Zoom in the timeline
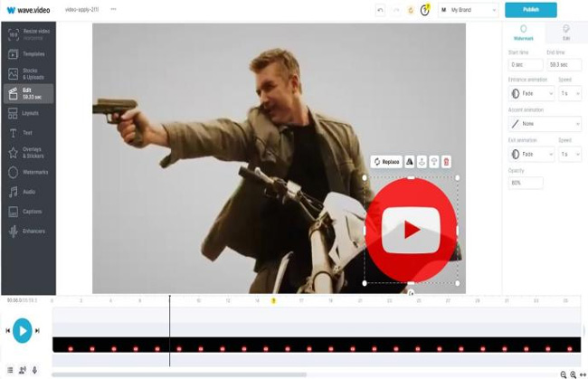 click(x=573, y=374)
